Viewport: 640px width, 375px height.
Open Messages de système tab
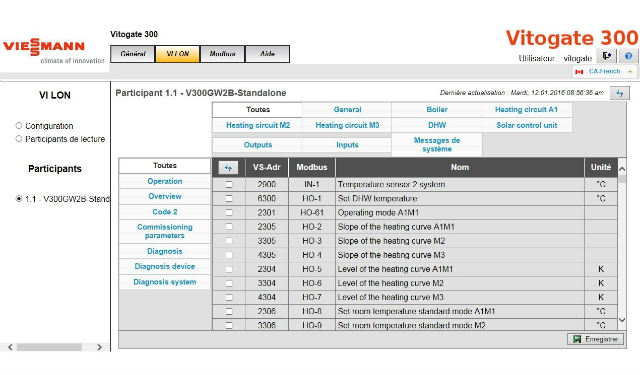tap(437, 144)
